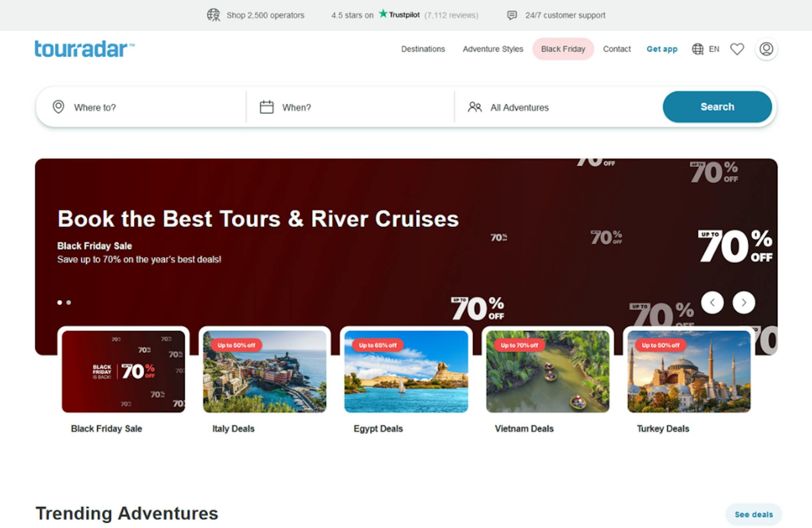The height and width of the screenshot is (528, 812).
Task: Click the location pin icon in search
Action: 58,107
